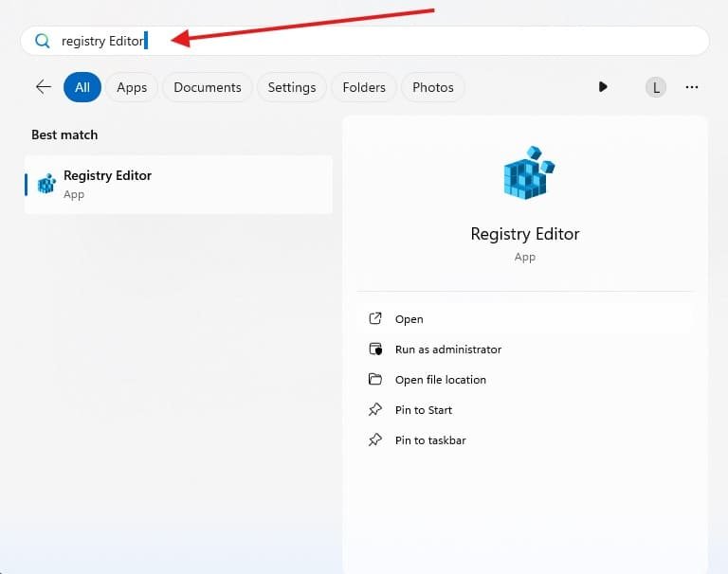Click the App label in the preview pane
728x574 pixels.
coord(524,257)
